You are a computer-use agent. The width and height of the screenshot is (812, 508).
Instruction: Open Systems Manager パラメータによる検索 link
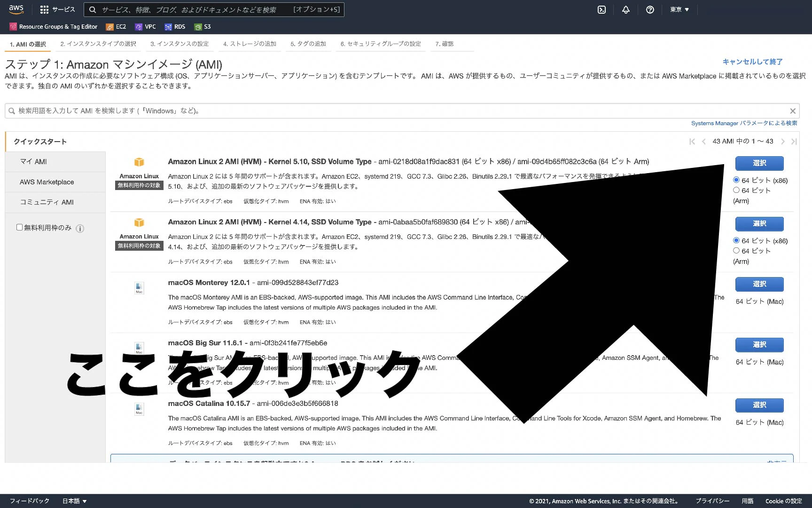744,123
